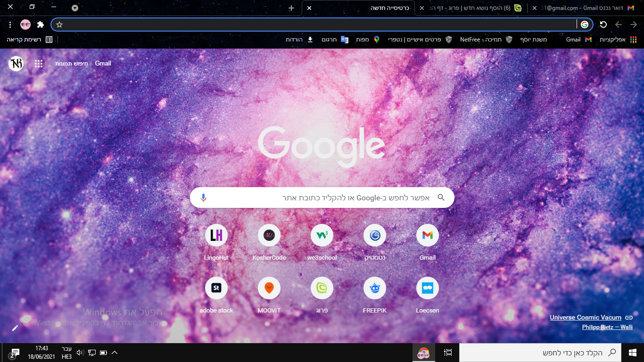The image size is (644, 362).
Task: Open the פרוג shortcut tile
Action: point(322,296)
